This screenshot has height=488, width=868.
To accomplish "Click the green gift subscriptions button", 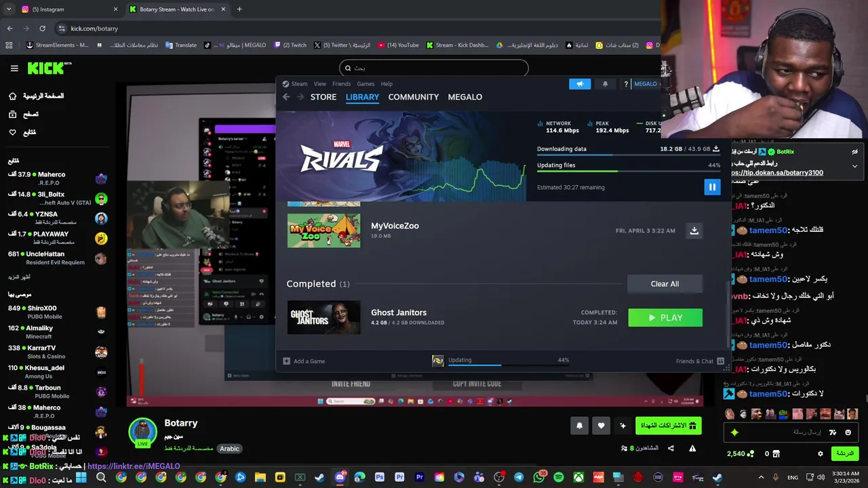I will click(x=669, y=426).
